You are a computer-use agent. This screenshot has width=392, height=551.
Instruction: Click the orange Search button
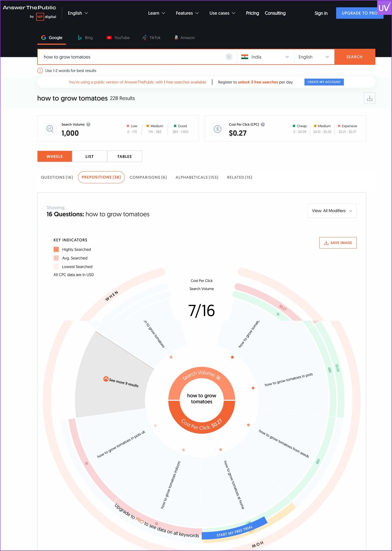pos(354,57)
